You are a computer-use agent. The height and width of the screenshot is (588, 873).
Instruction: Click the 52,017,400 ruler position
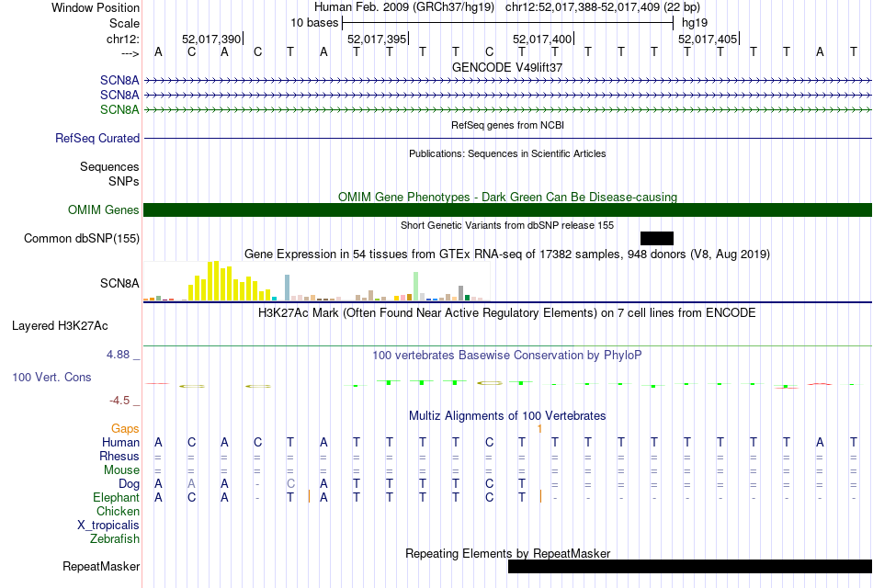coord(542,39)
